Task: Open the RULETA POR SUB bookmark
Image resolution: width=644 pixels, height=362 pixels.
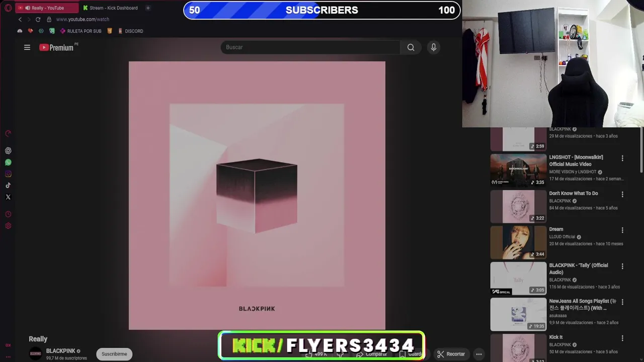Action: (81, 31)
